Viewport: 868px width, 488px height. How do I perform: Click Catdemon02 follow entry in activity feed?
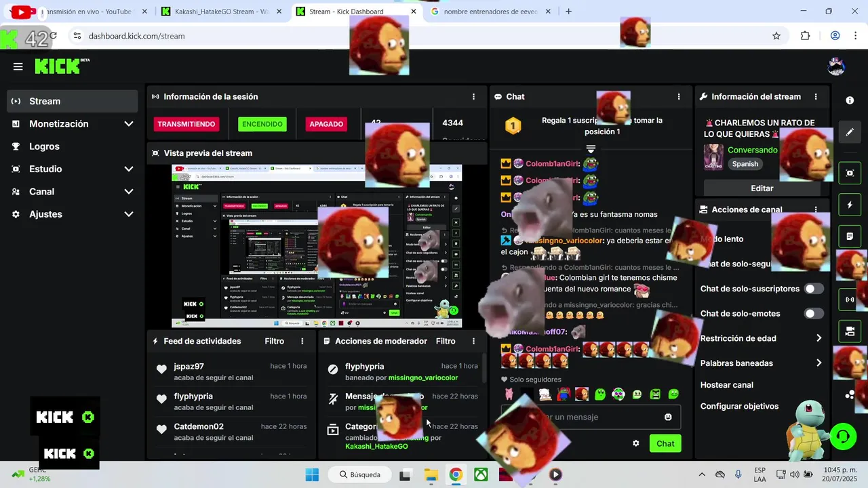coord(231,432)
